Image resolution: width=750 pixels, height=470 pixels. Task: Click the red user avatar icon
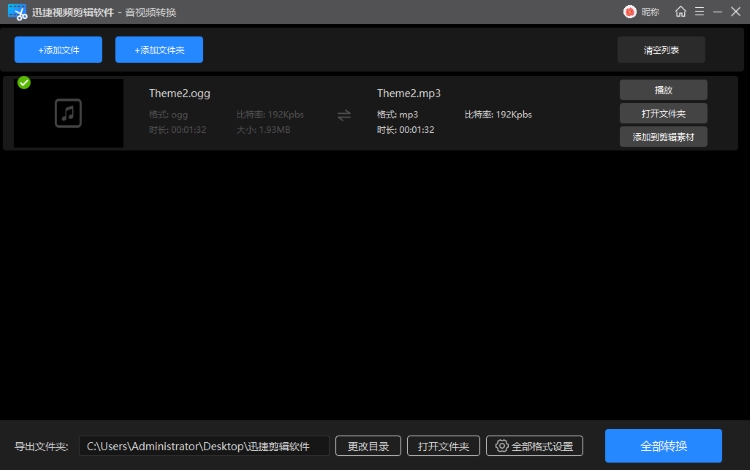[630, 12]
